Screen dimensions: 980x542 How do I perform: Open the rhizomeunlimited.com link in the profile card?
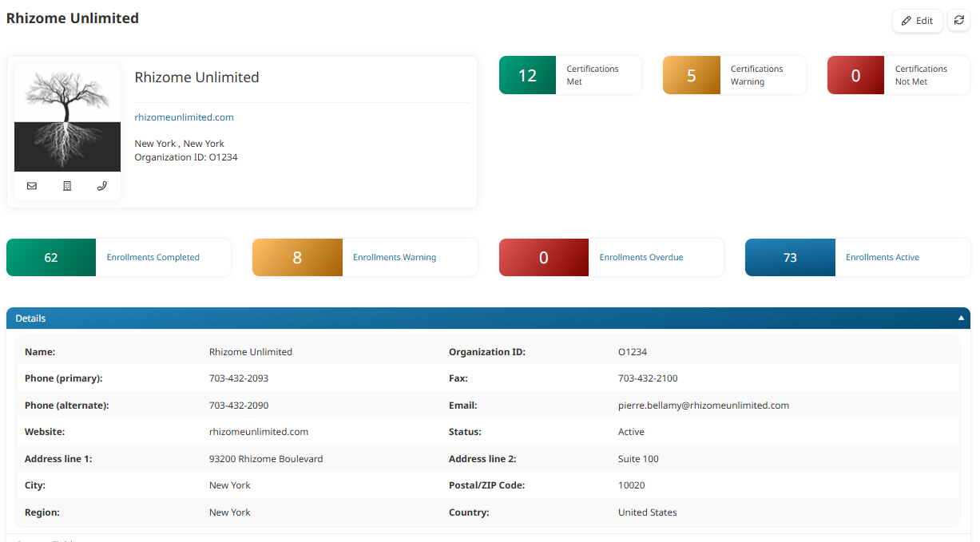[x=184, y=117]
